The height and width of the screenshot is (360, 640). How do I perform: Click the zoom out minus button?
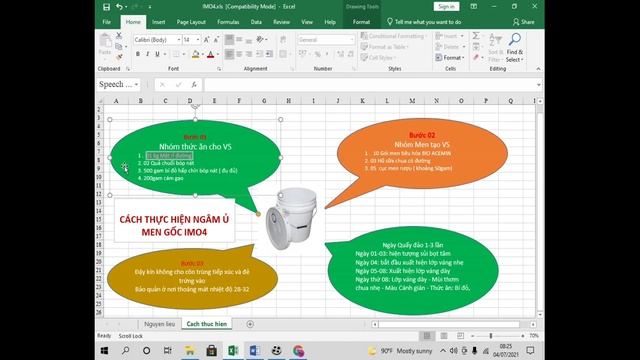[x=473, y=336]
